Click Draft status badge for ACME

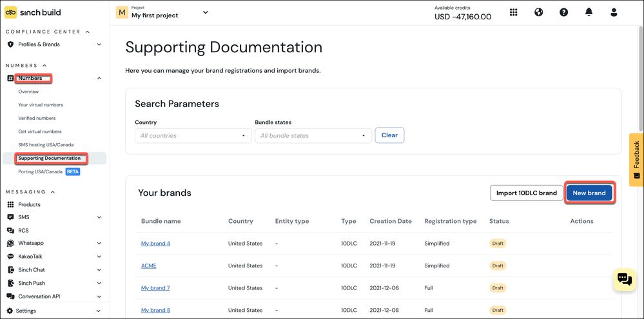[x=498, y=266]
